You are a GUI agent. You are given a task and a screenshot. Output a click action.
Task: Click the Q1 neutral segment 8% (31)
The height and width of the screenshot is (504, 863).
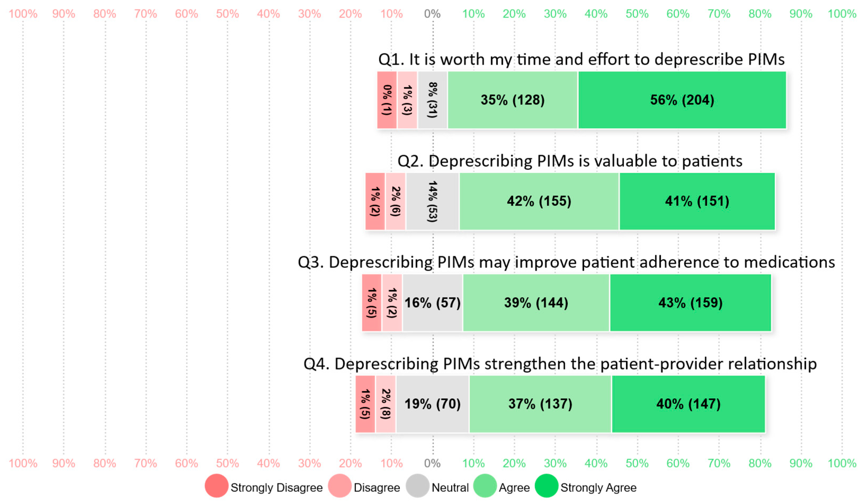pyautogui.click(x=432, y=100)
